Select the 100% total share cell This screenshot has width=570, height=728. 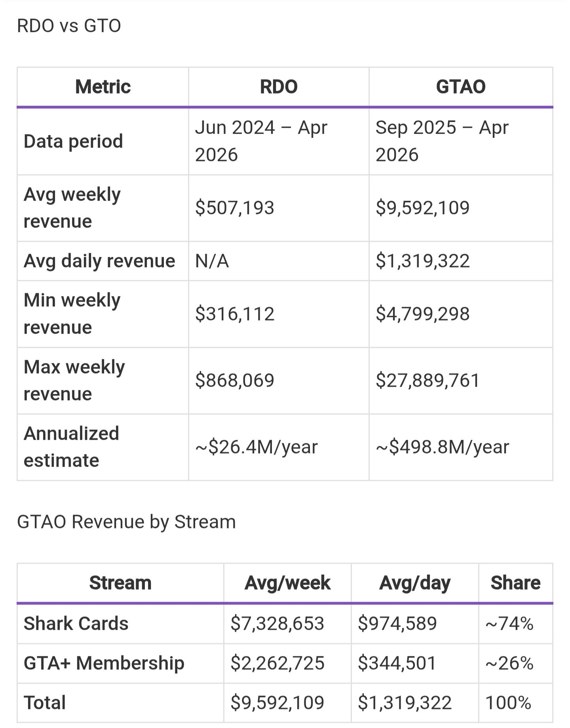(508, 703)
